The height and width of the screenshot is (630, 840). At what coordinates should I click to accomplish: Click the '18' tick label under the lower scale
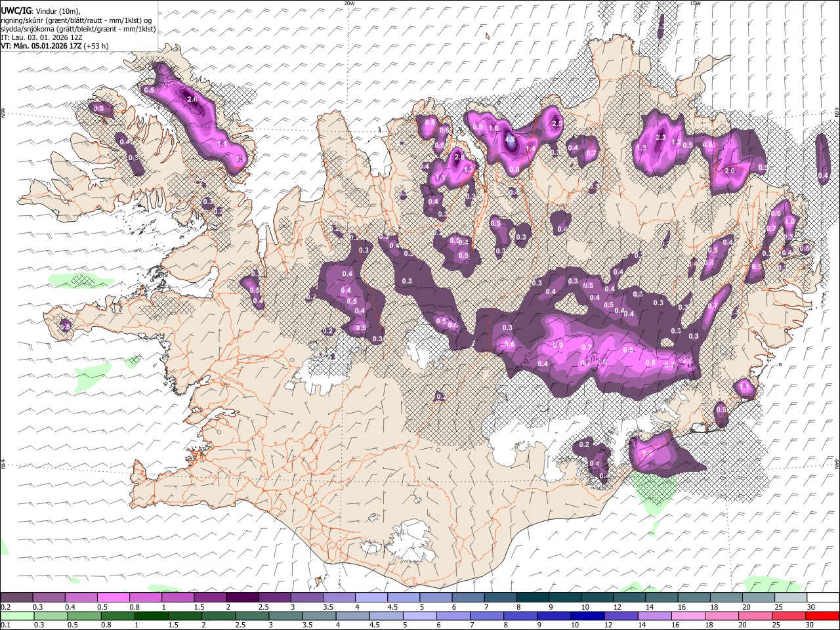pyautogui.click(x=709, y=625)
